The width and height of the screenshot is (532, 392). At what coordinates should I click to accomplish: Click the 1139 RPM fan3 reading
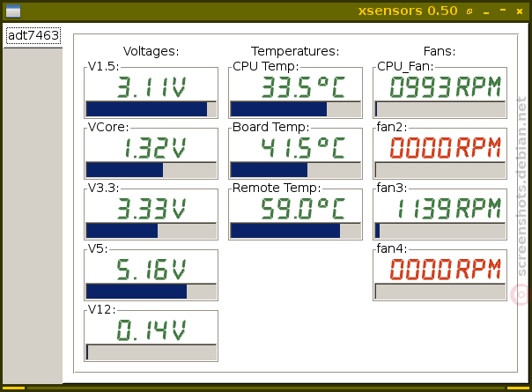coord(449,209)
